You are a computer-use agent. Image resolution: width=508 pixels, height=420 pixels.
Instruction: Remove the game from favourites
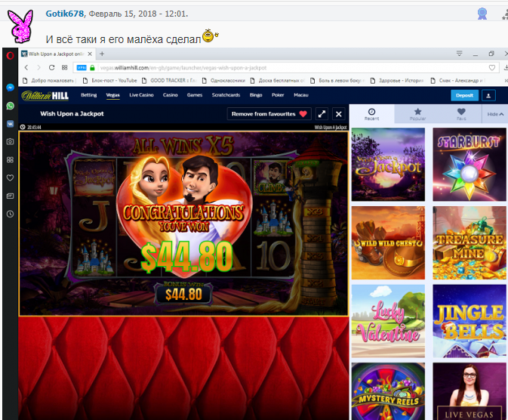(269, 114)
